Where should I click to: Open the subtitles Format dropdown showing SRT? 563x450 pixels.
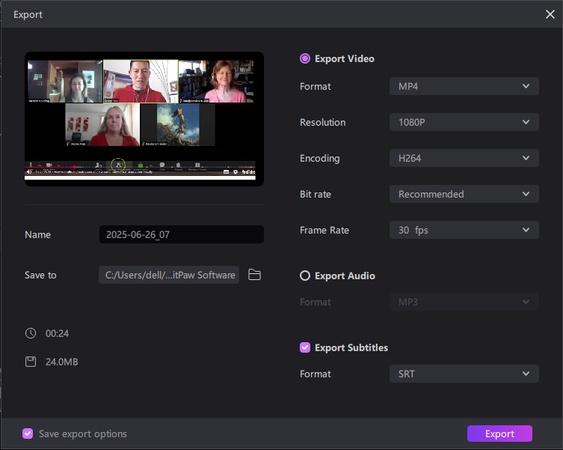[464, 374]
